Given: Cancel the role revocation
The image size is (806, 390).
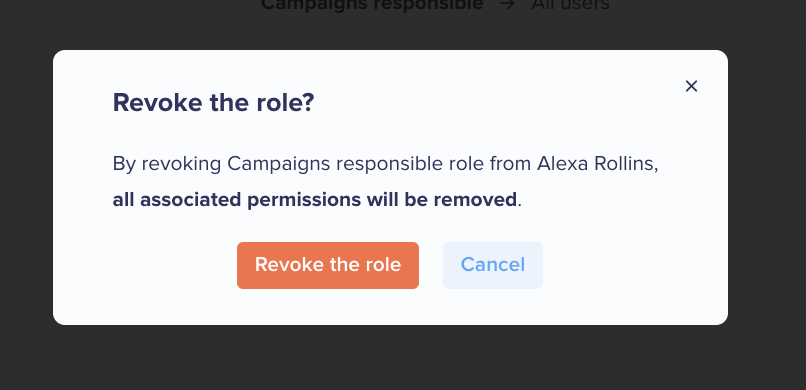Looking at the screenshot, I should coord(493,265).
